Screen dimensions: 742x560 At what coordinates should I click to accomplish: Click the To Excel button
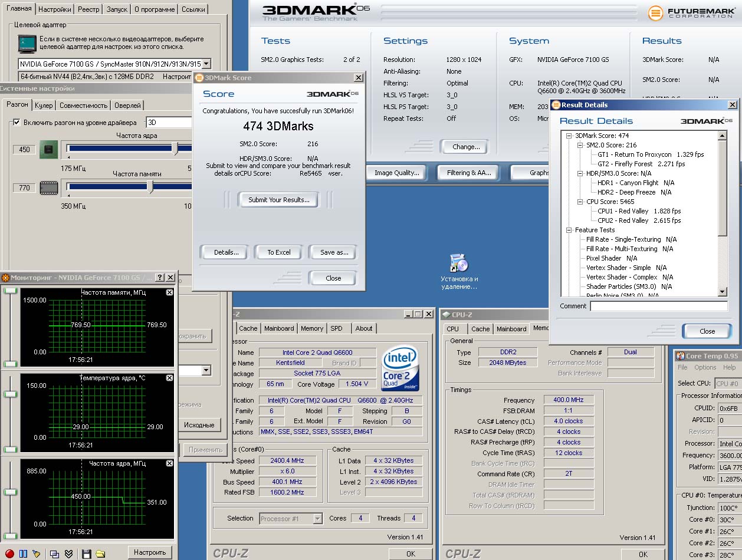click(x=279, y=252)
